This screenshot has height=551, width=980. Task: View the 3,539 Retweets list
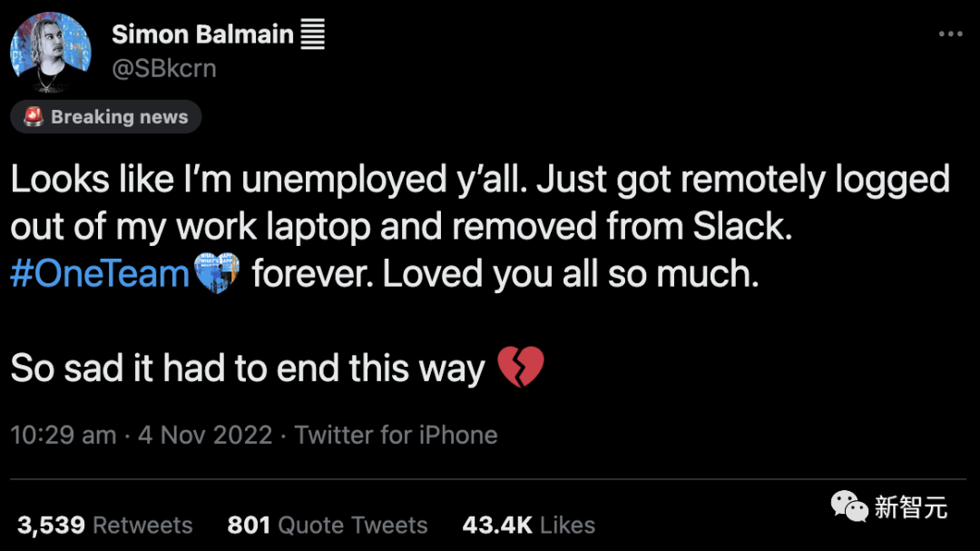(x=104, y=525)
